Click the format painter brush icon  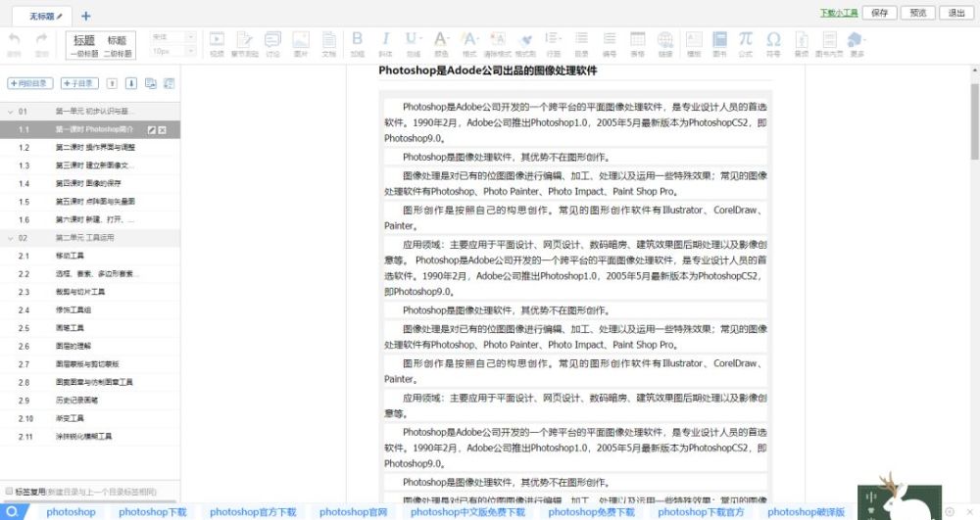526,40
